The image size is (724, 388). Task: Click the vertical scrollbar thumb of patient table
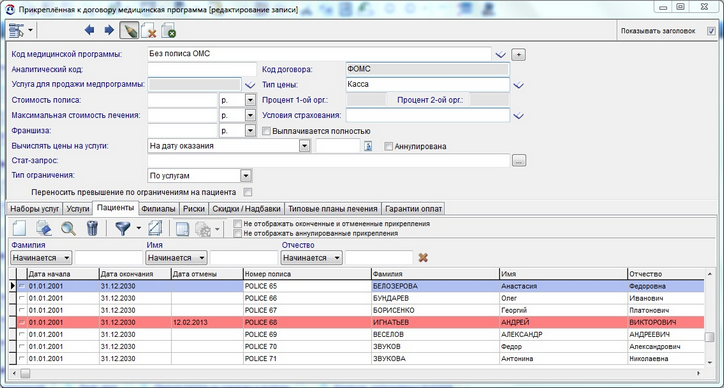pos(709,337)
